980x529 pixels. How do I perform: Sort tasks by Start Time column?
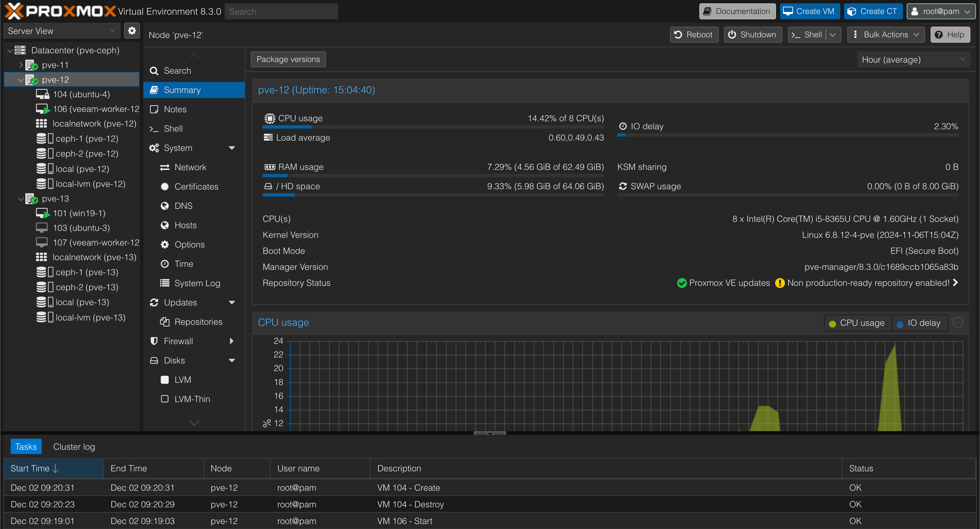click(x=54, y=468)
